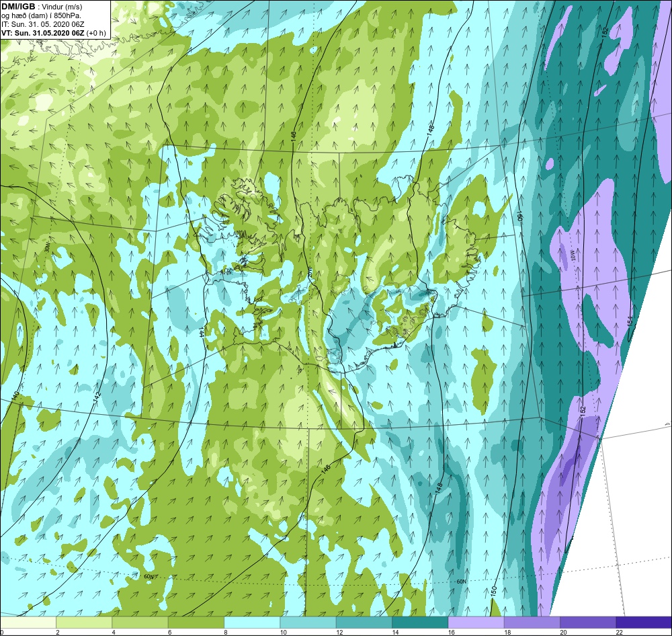Click the light lavender 16–18 m/s legend swatch
The height and width of the screenshot is (636, 672).
[476, 622]
